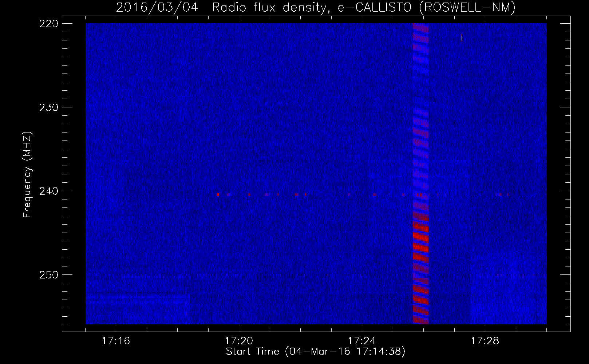Click the small orange spike near 222 MHz
This screenshot has height=364, width=589.
click(462, 37)
